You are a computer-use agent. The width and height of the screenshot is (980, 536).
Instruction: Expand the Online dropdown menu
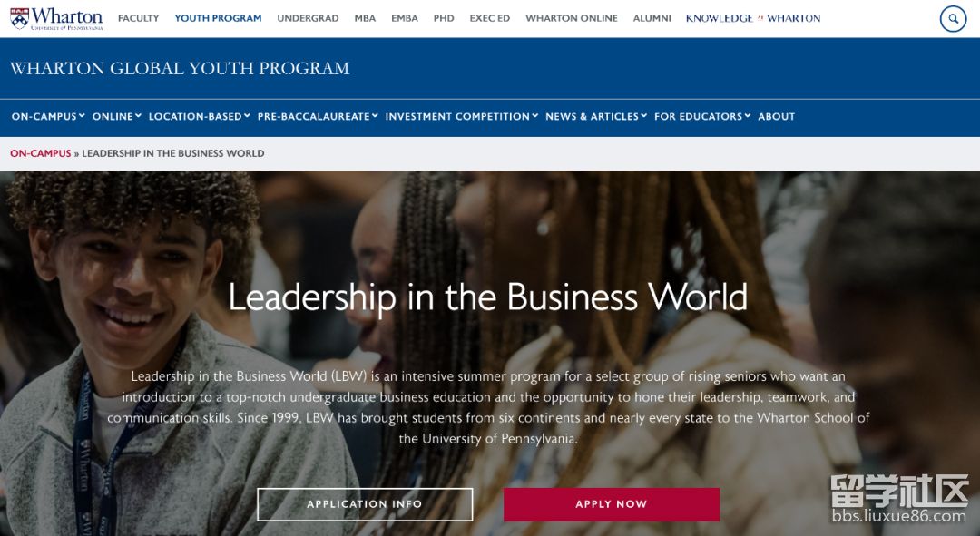[x=117, y=116]
